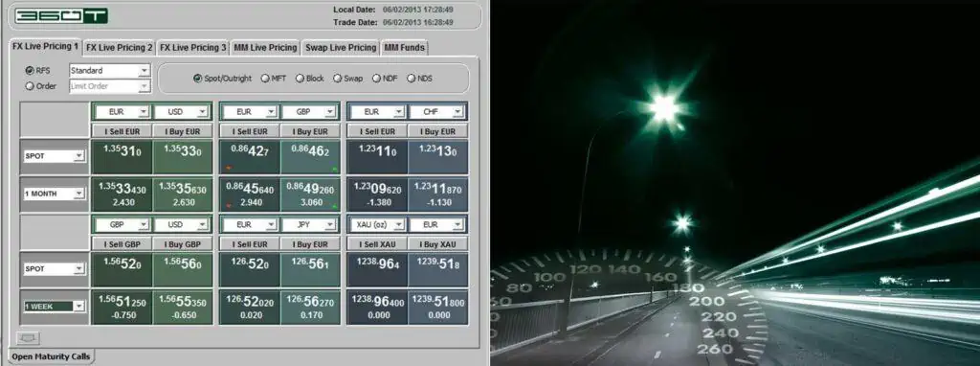Open the MM Funds tab

(405, 48)
